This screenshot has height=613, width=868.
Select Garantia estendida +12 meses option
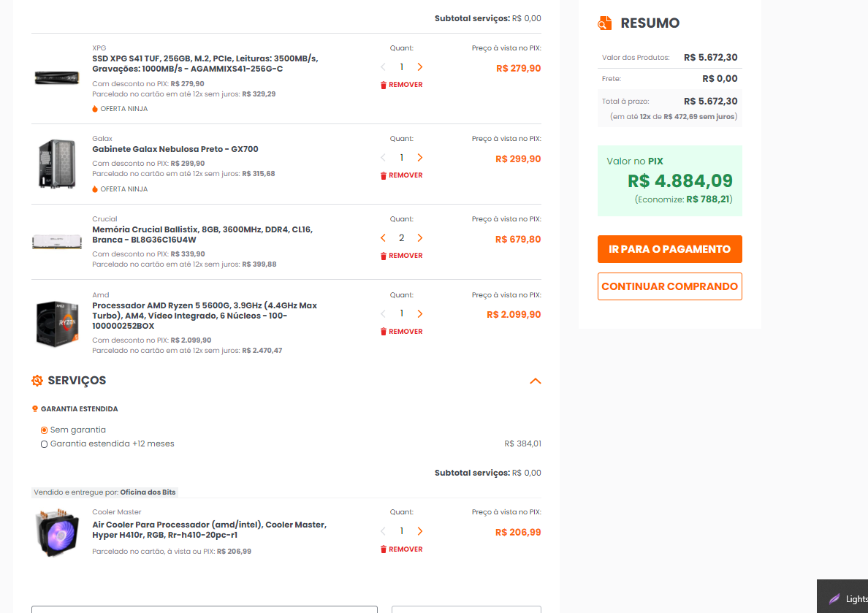tap(45, 444)
